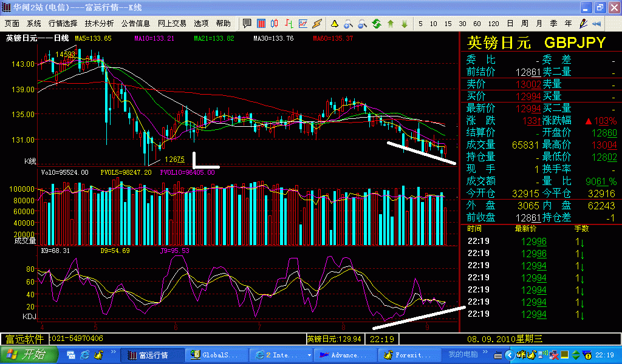Switch to daily (日) period
This screenshot has height=364, width=622.
[x=510, y=24]
